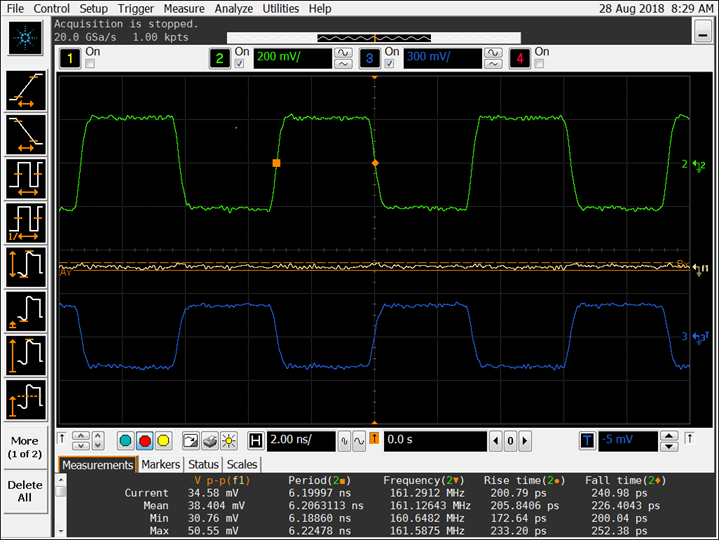Click the channel 3 number button
The height and width of the screenshot is (540, 719).
pyautogui.click(x=370, y=58)
